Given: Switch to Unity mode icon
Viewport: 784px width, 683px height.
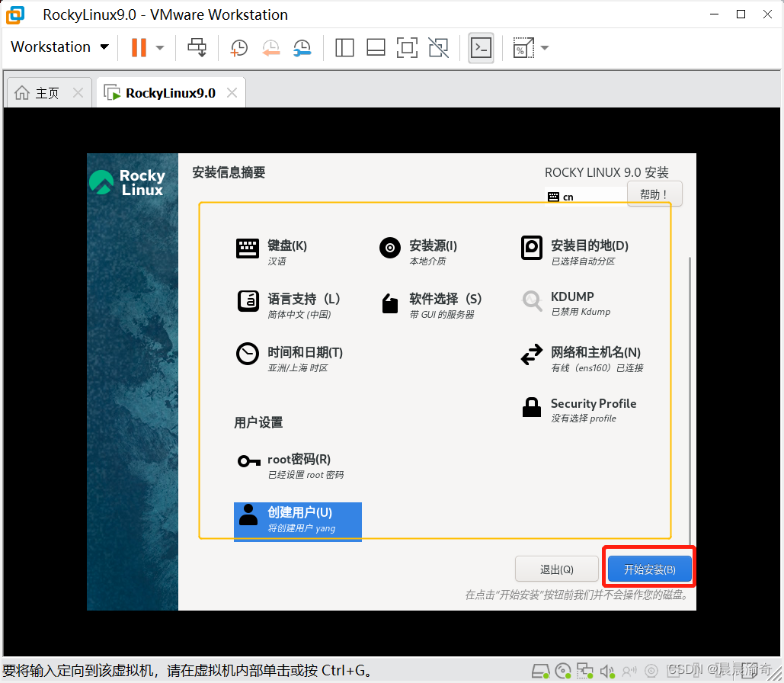Looking at the screenshot, I should click(439, 48).
